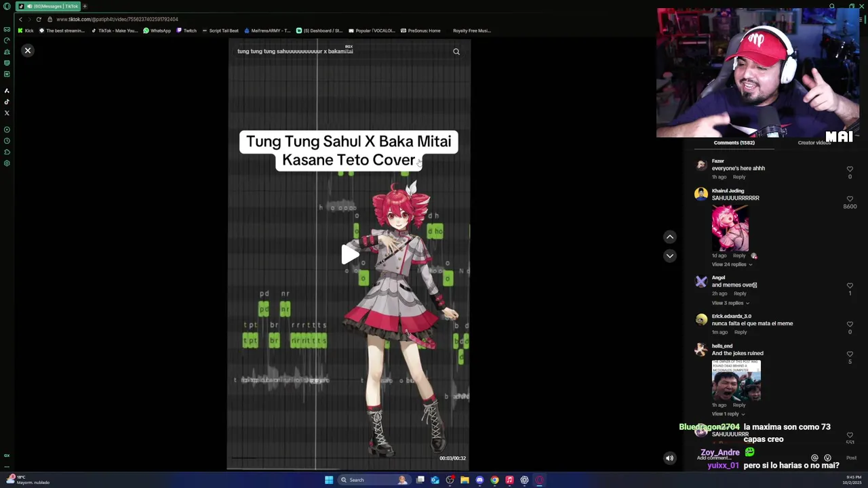Open Opera sidebar settings gear

(7, 163)
